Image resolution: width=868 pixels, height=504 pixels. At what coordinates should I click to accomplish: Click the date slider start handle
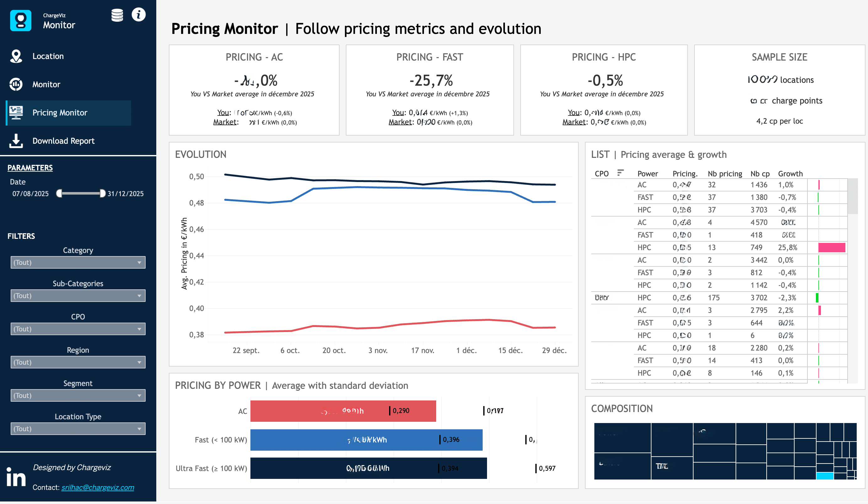59,193
